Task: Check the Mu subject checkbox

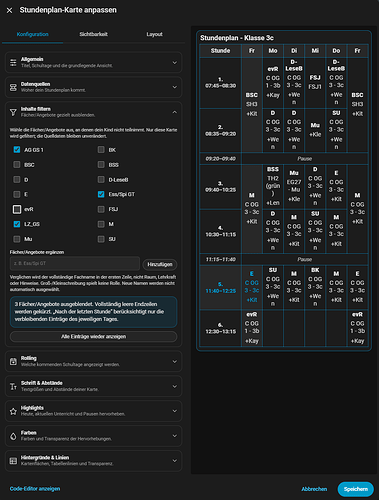Action: [x=17, y=239]
